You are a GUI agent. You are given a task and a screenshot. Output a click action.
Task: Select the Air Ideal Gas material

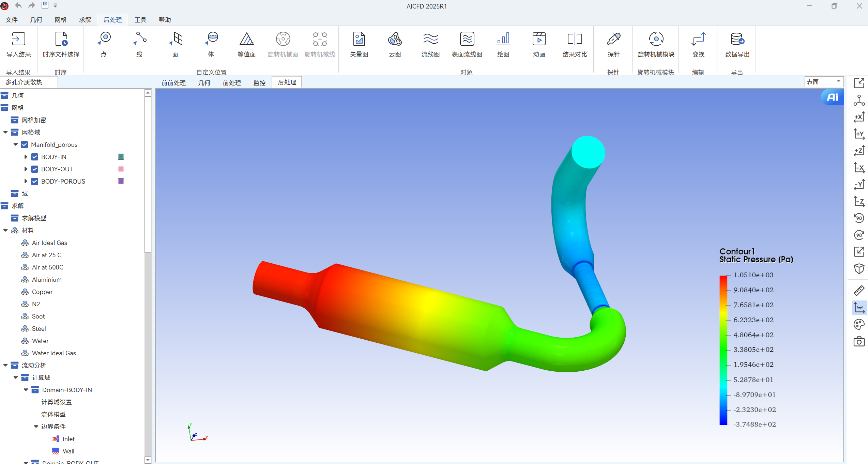(x=49, y=243)
